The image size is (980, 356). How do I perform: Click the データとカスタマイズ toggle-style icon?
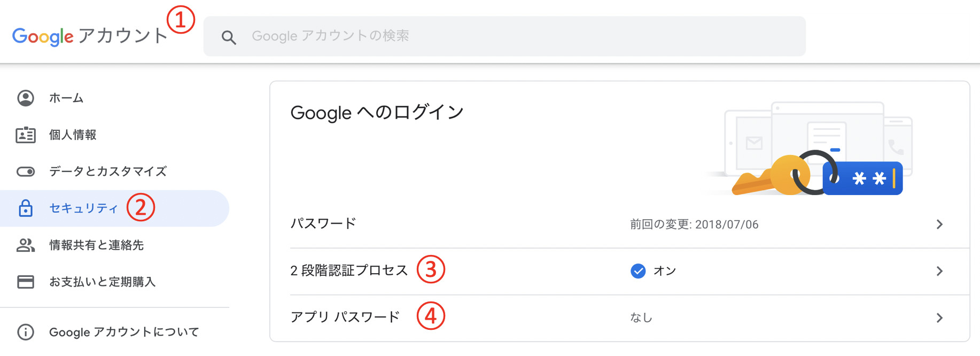point(24,171)
